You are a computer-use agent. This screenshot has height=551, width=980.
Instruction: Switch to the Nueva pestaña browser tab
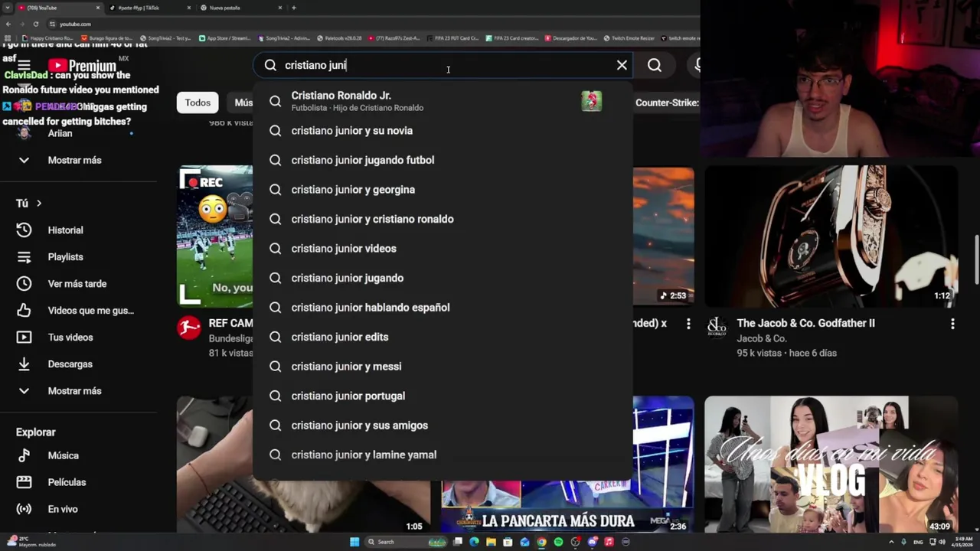click(x=240, y=8)
